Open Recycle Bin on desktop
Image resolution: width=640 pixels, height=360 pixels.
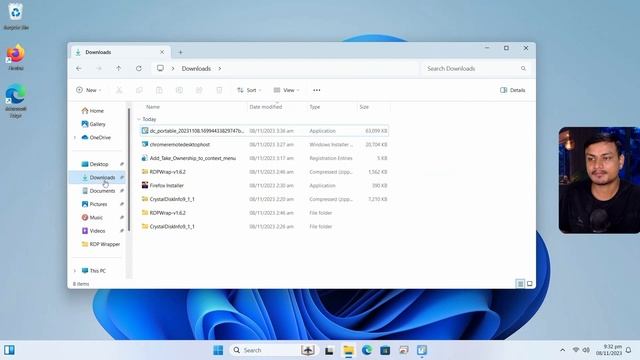click(16, 16)
